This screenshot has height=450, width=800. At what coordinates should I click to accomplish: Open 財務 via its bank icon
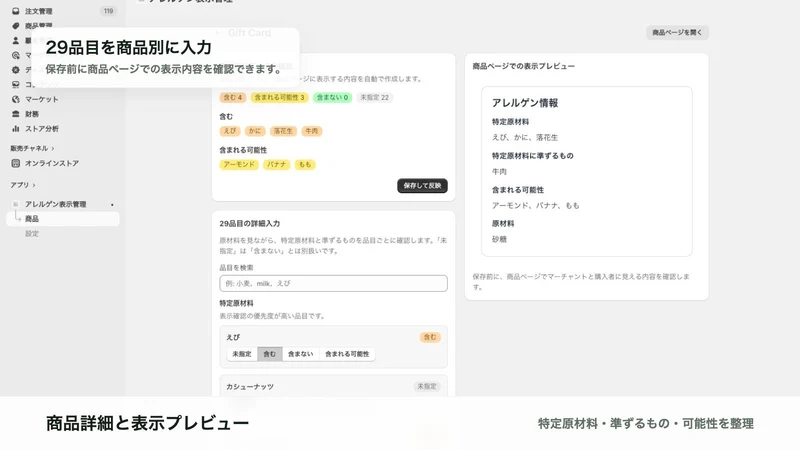pos(16,114)
